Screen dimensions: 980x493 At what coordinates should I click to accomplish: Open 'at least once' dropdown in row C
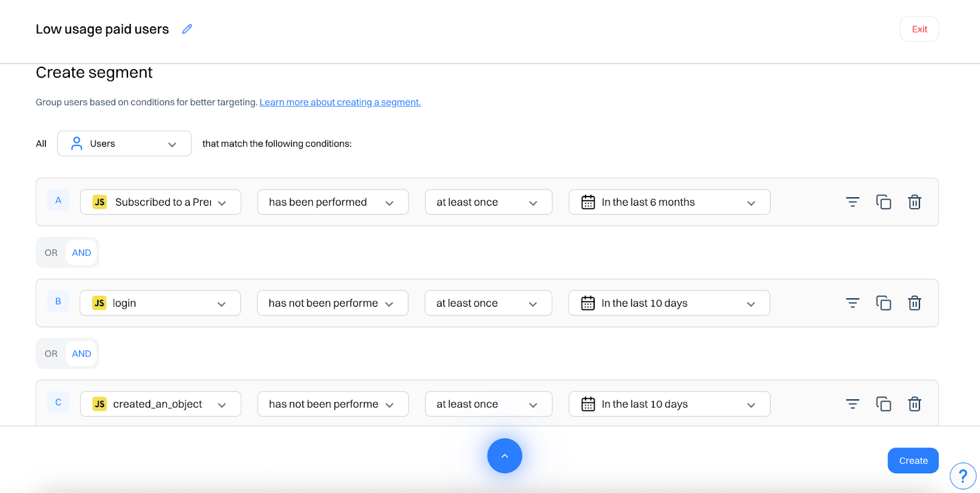click(x=488, y=404)
